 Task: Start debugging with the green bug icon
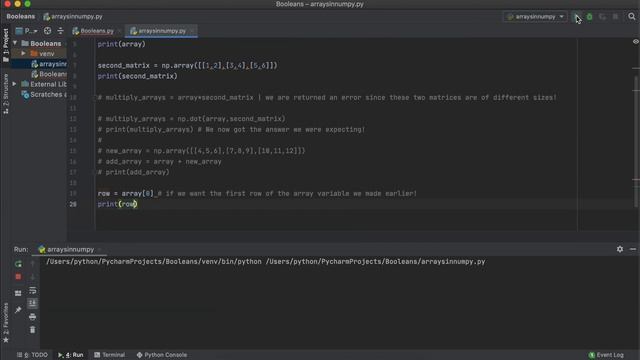[x=589, y=17]
